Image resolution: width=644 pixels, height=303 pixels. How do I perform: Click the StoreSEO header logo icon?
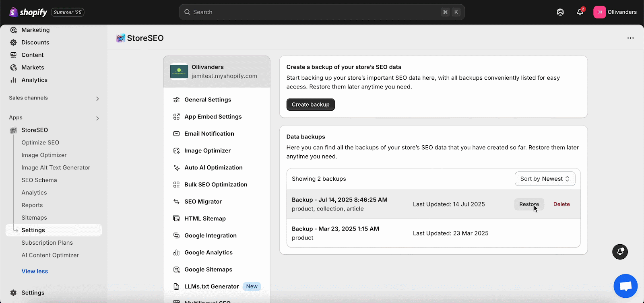click(x=121, y=38)
